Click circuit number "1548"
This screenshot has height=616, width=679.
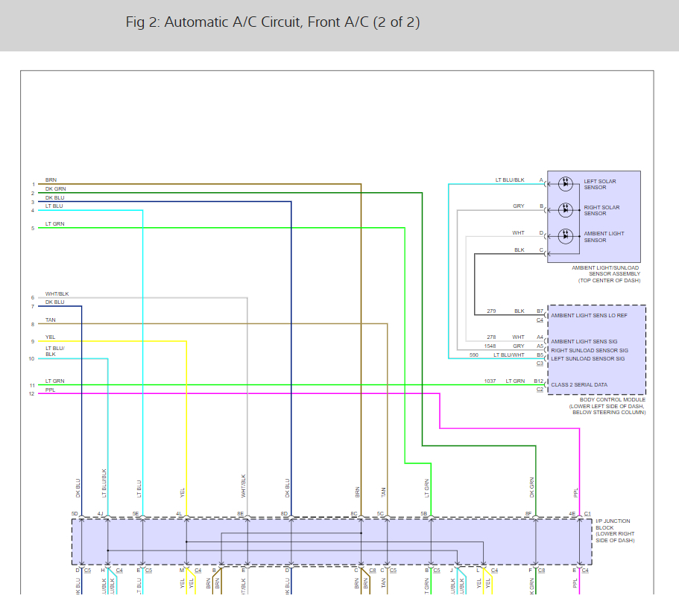pos(490,346)
